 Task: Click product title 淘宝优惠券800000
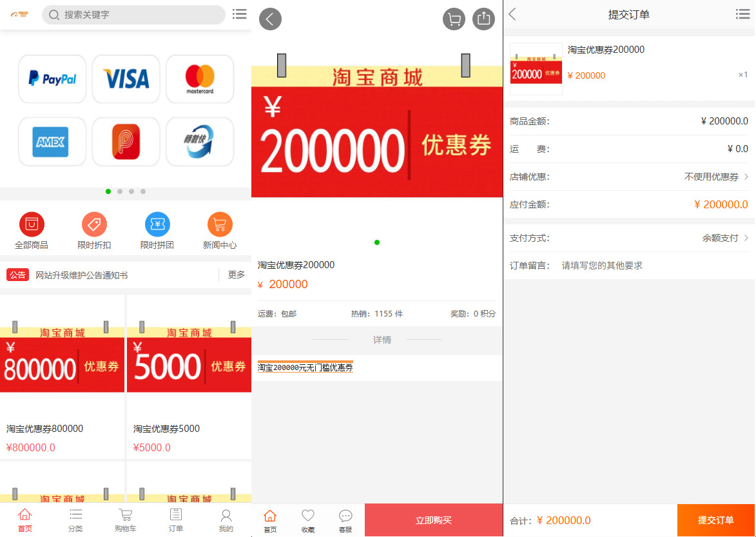[45, 429]
